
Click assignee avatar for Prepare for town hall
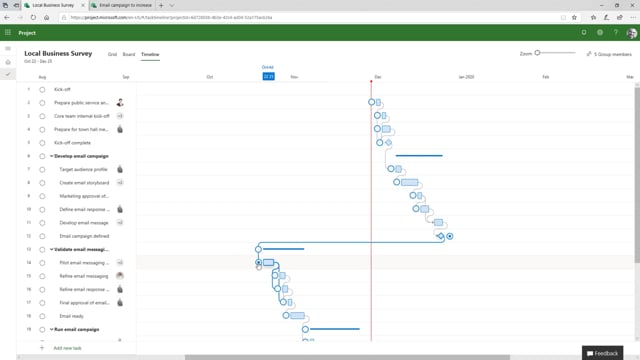120,129
